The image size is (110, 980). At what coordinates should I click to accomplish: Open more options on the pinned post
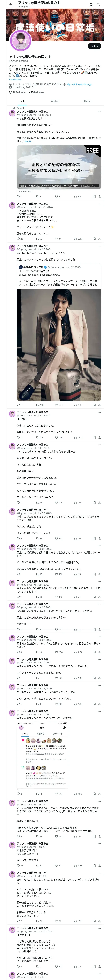(x=99, y=112)
